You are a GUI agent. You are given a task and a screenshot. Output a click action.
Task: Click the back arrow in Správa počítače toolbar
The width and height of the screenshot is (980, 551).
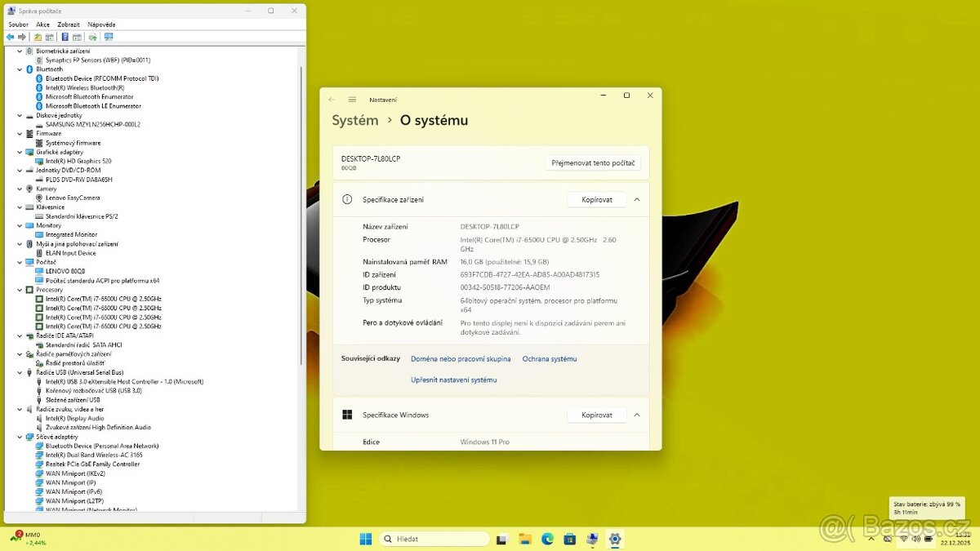[11, 36]
